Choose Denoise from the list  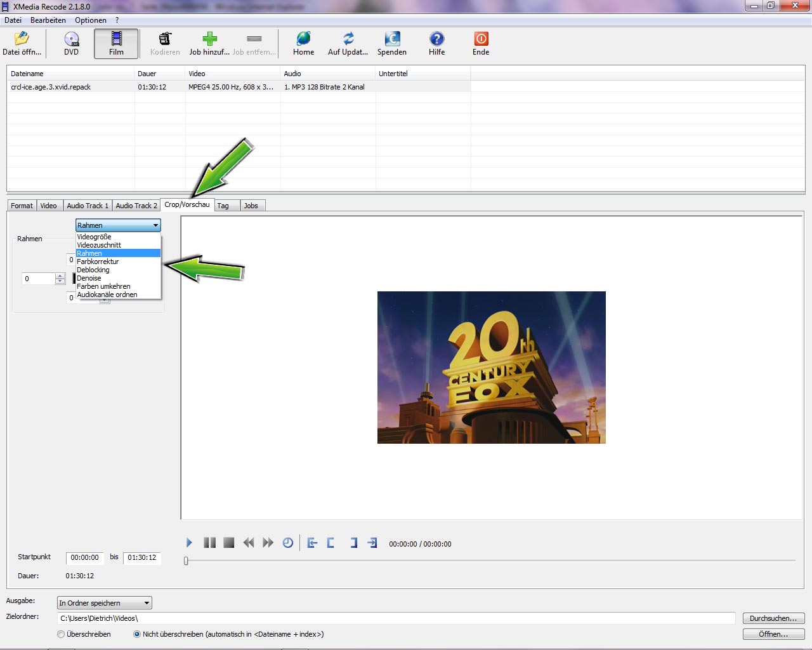[x=118, y=278]
